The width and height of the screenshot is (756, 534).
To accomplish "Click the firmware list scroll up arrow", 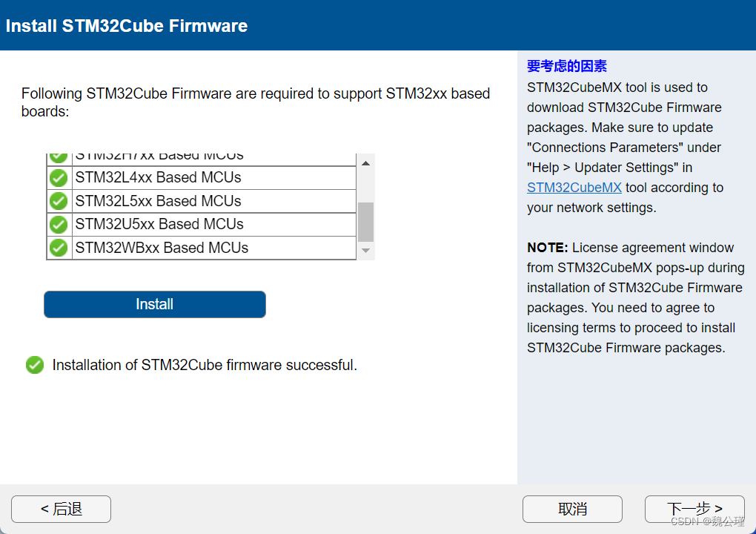I will [x=366, y=163].
